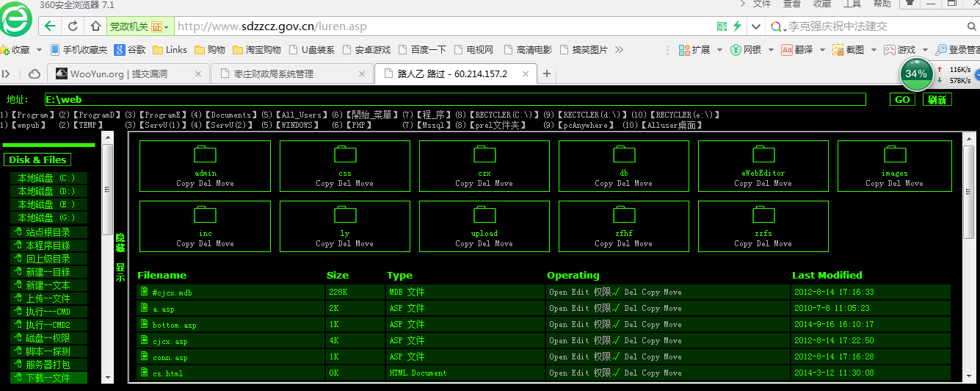Screen dimensions: 980x391
Task: Click Edit link for conn.asp
Action: click(x=580, y=356)
